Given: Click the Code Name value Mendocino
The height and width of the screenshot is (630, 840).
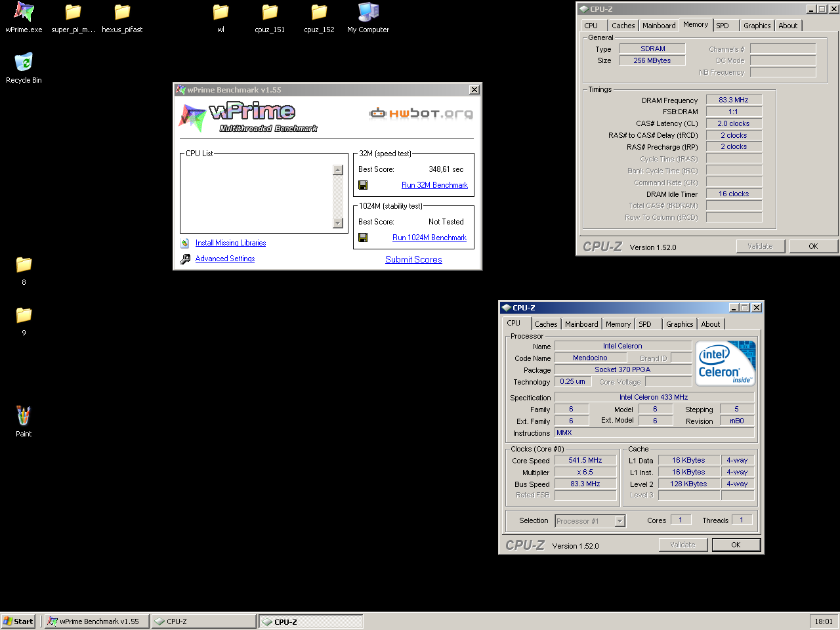Looking at the screenshot, I should 590,358.
